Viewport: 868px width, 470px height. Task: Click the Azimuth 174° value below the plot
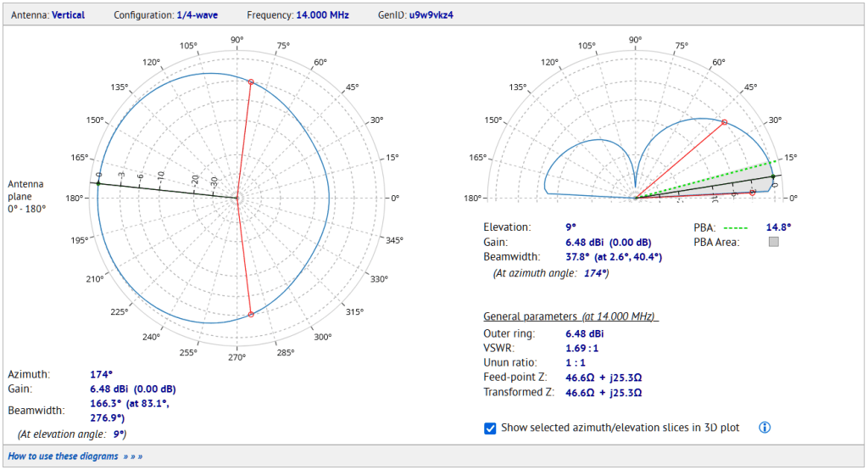tap(102, 374)
